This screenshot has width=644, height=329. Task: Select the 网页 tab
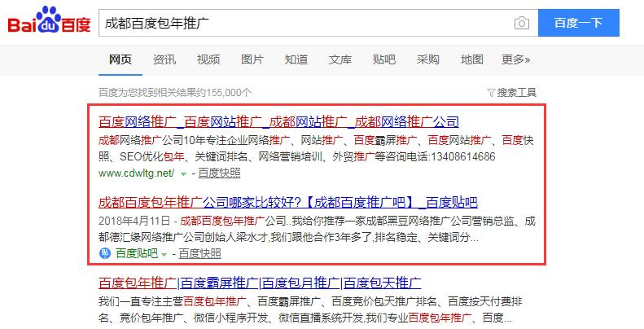[x=120, y=60]
